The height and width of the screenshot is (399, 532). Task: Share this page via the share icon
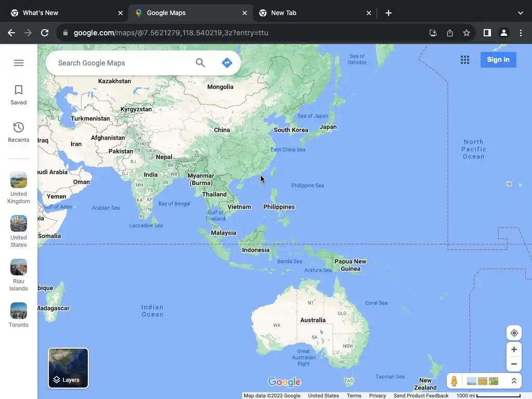[450, 33]
